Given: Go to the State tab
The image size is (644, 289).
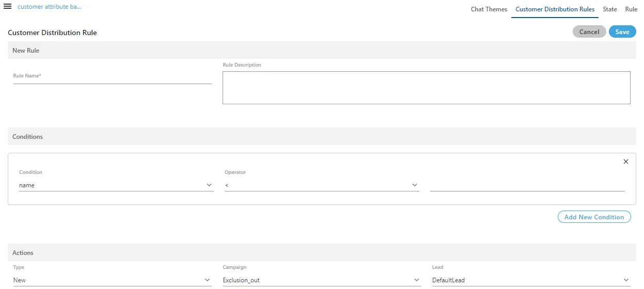Looking at the screenshot, I should 610,9.
